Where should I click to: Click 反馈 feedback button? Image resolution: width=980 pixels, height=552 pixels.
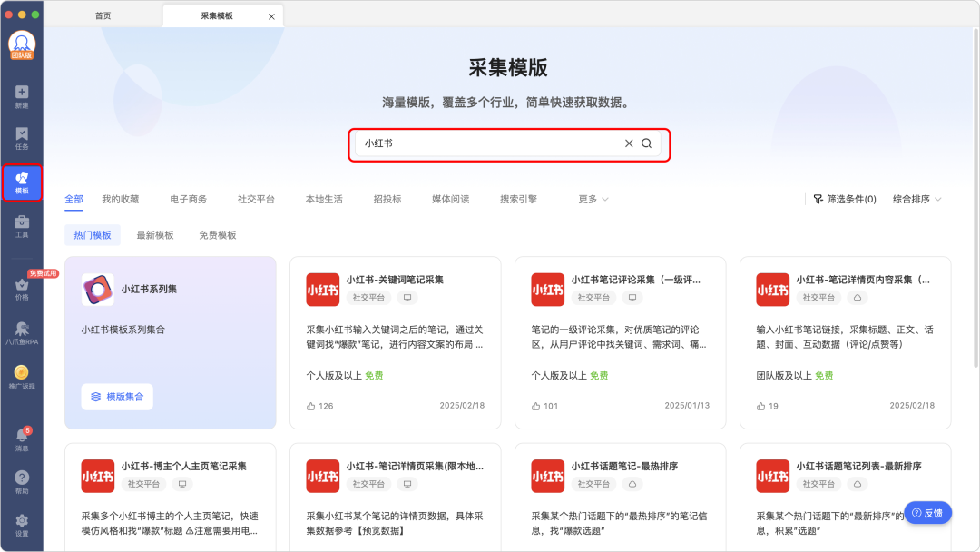click(927, 513)
